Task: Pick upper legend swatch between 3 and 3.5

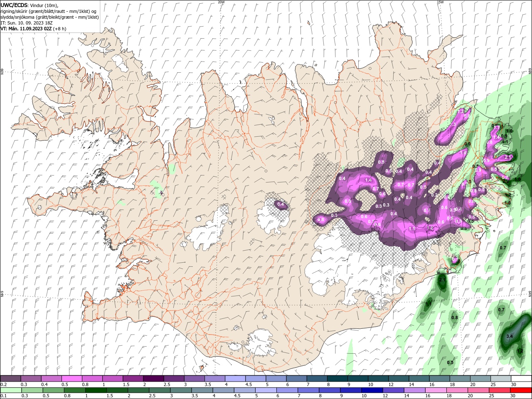Action: point(195,379)
